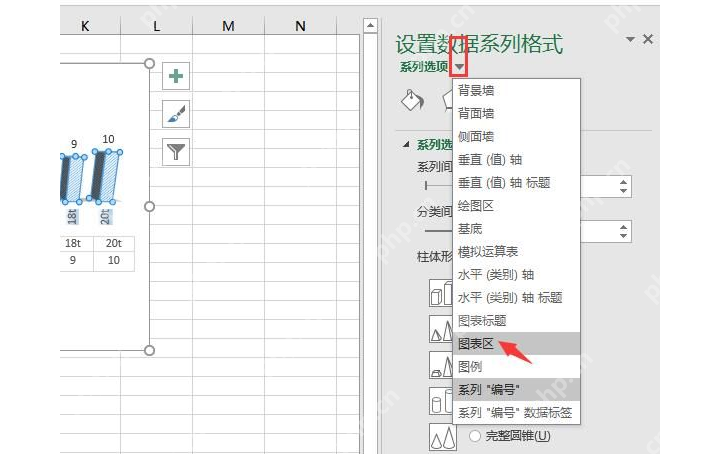Select 垂直 (值) 轴 entry
Screen dimensions: 720x454
click(516, 159)
